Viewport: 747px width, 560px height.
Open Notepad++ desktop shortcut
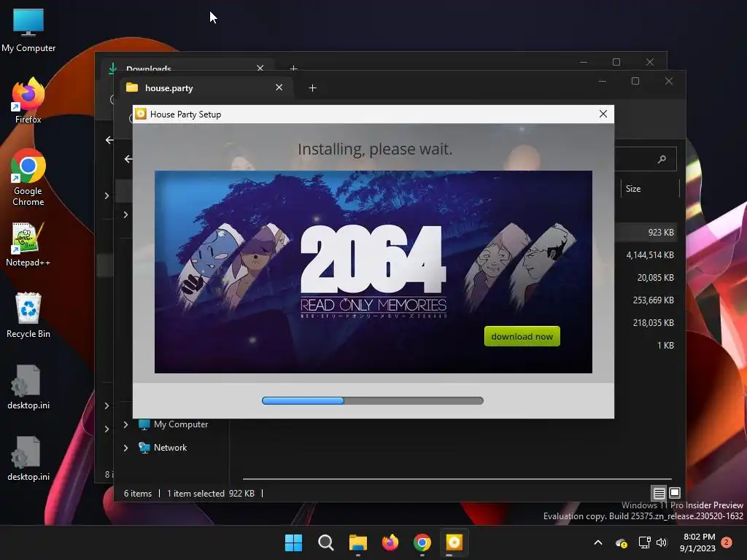[x=28, y=244]
